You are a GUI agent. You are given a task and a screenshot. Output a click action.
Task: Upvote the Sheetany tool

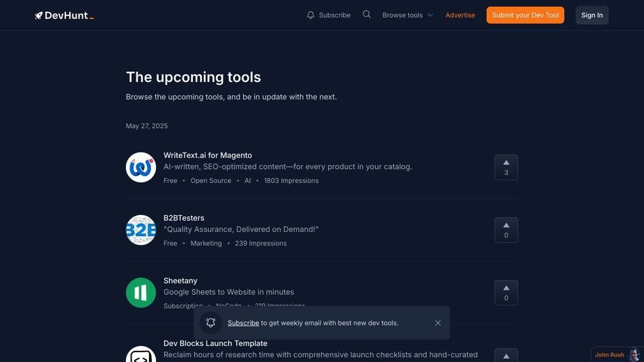(506, 292)
